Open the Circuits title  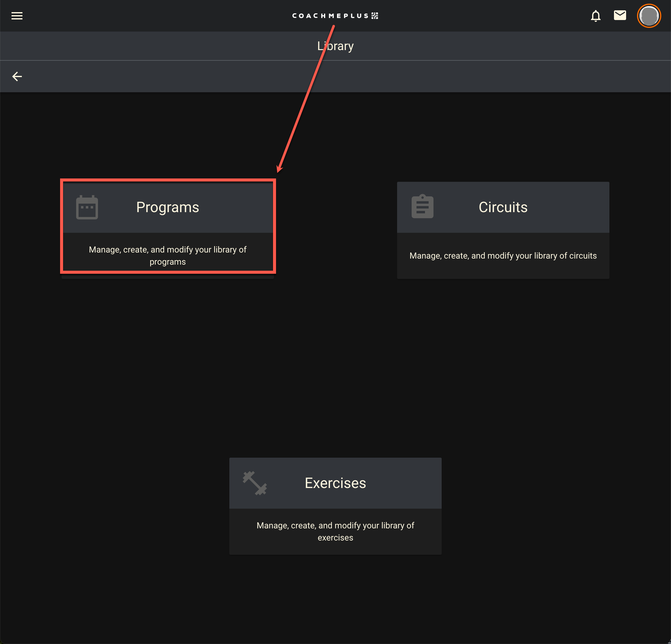pyautogui.click(x=503, y=207)
